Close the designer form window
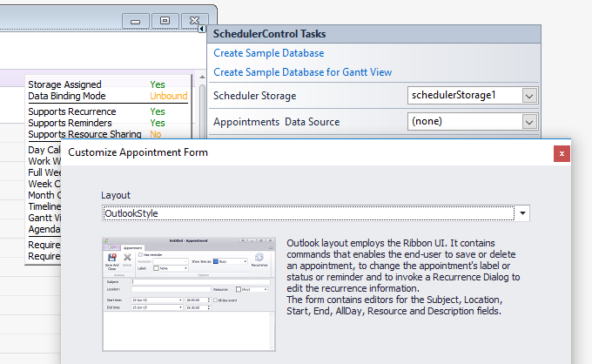592x364 pixels. tap(196, 19)
